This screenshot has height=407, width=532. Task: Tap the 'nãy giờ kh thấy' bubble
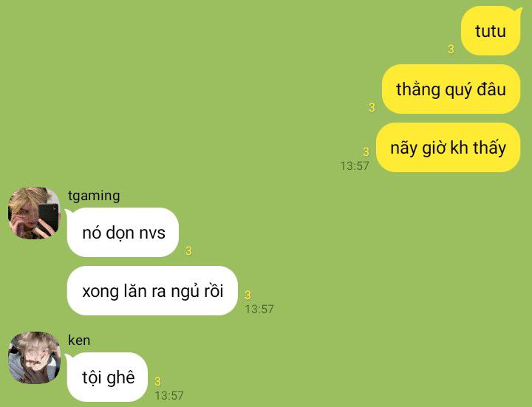coord(449,148)
